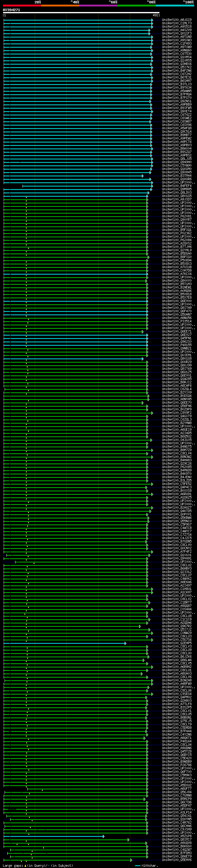
Task: Click the label UniRef100_P02362
Action: pos(177,233)
